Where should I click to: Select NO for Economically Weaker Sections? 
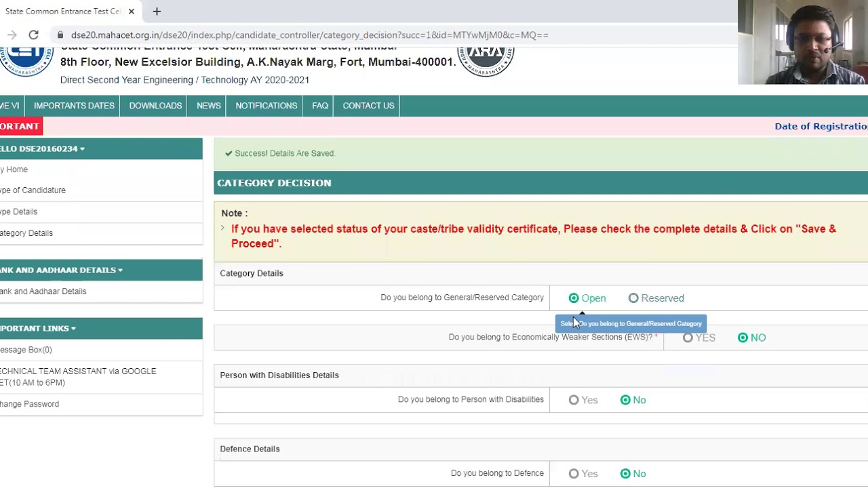[743, 338]
